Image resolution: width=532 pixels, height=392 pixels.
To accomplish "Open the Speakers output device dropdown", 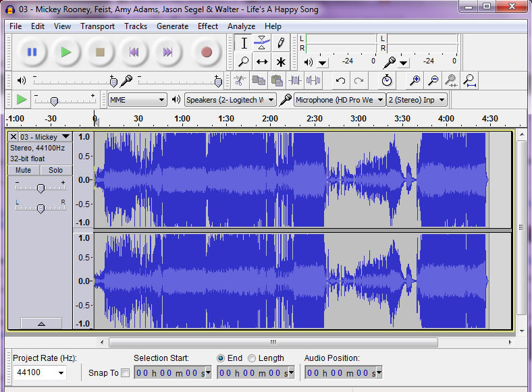I will [230, 100].
